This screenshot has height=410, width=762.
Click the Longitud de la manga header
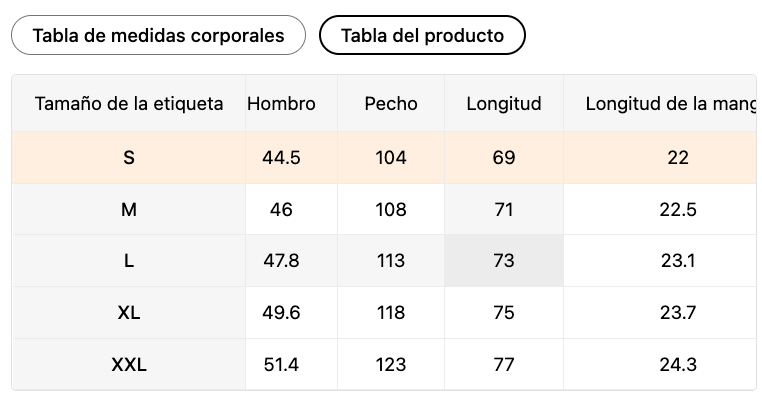(x=670, y=103)
